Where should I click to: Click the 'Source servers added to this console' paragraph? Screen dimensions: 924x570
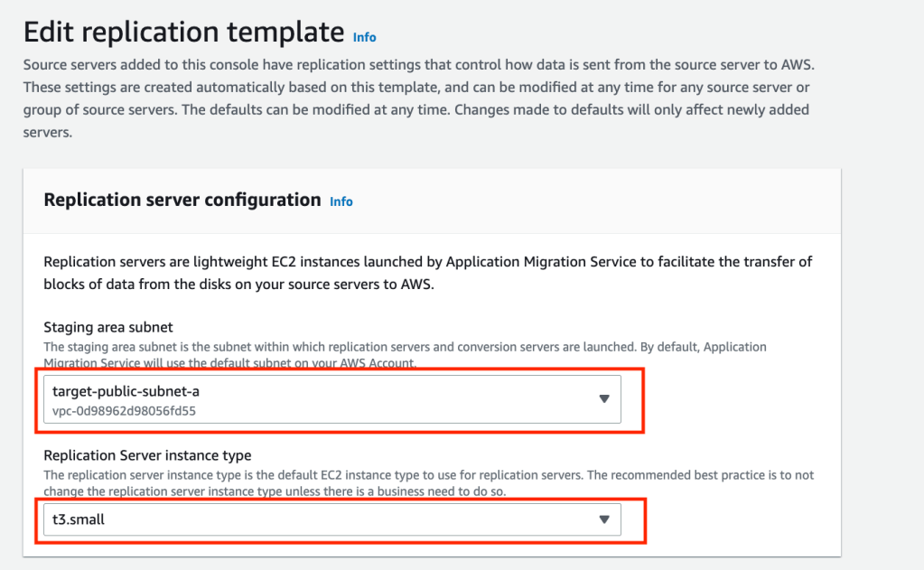(x=419, y=65)
